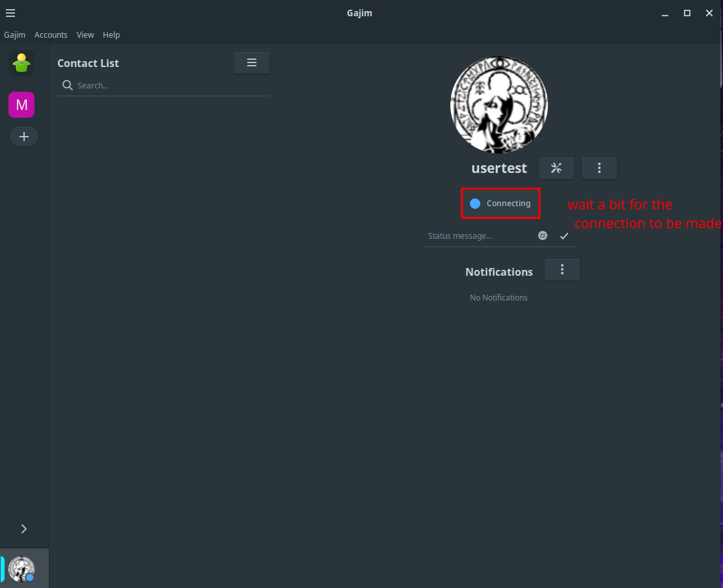This screenshot has height=588, width=723.
Task: Expand the sidebar with the chevron arrow
Action: tap(24, 529)
